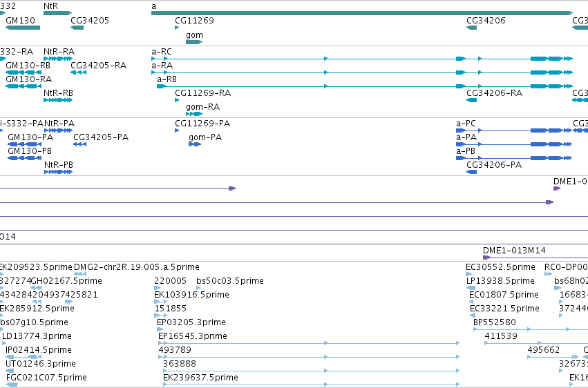Click the gom-PA protein label
588x388 pixels.
click(205, 137)
